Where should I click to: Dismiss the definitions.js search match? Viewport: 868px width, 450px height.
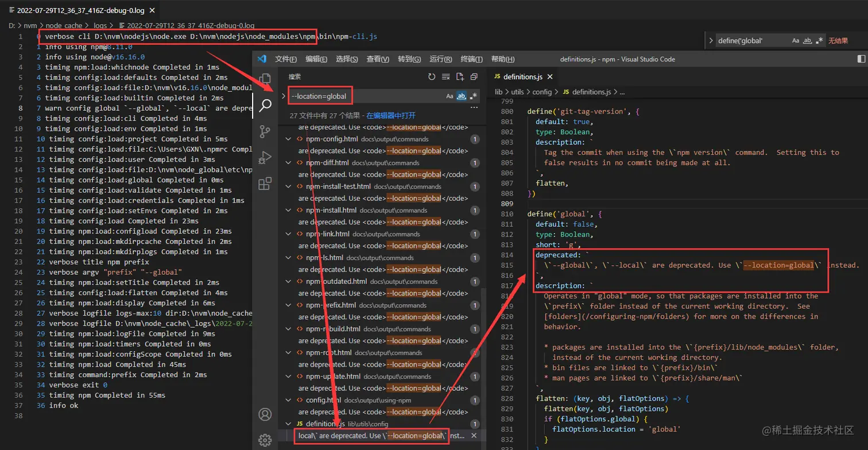coord(474,436)
